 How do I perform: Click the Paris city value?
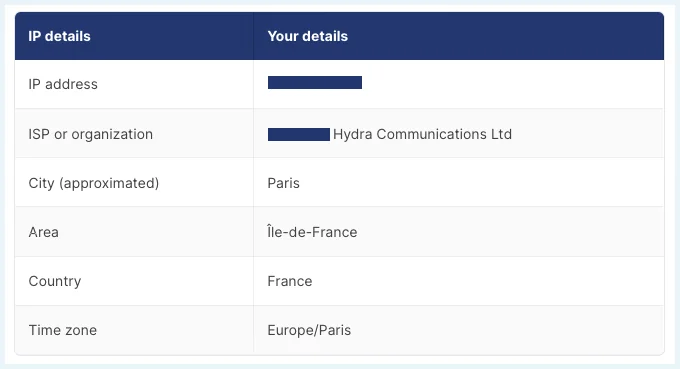[284, 183]
